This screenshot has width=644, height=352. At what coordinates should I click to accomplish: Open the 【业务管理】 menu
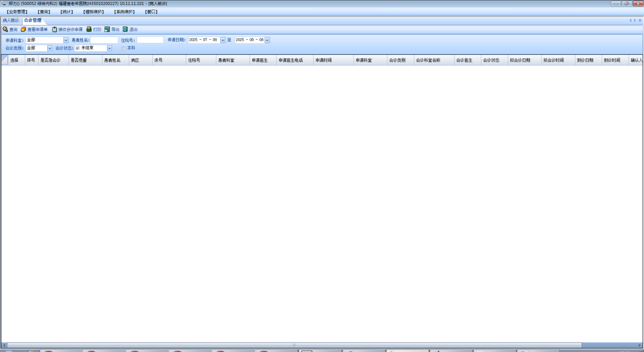point(17,12)
